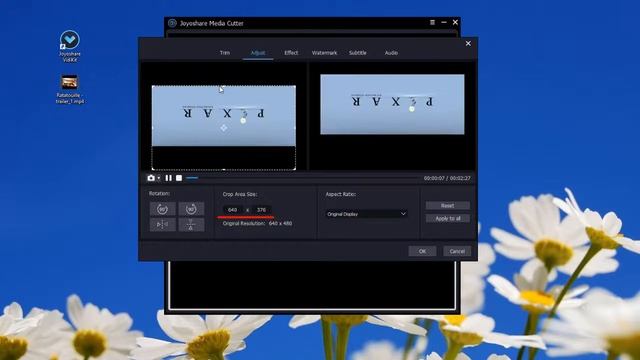This screenshot has width=640, height=360.
Task: Click the output preview thumbnail on right
Action: coord(392,104)
